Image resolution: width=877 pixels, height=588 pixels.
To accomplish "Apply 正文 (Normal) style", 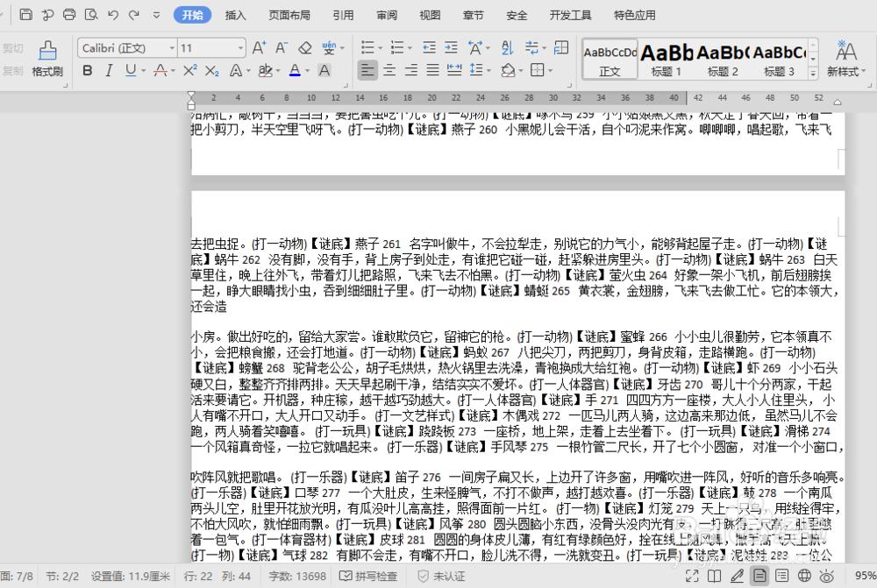I will (610, 58).
